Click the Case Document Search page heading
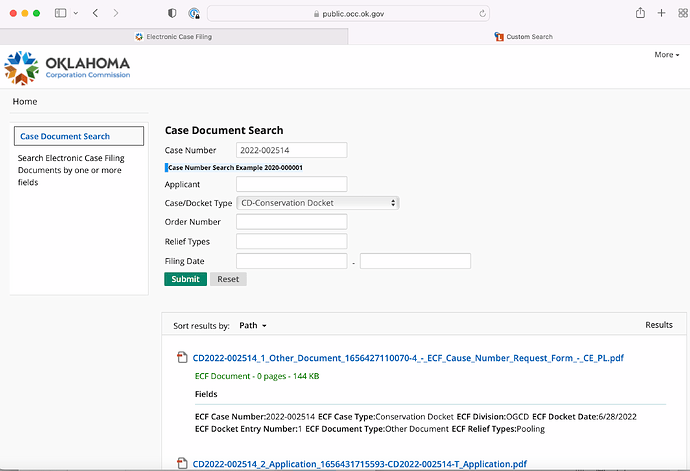 (x=224, y=130)
